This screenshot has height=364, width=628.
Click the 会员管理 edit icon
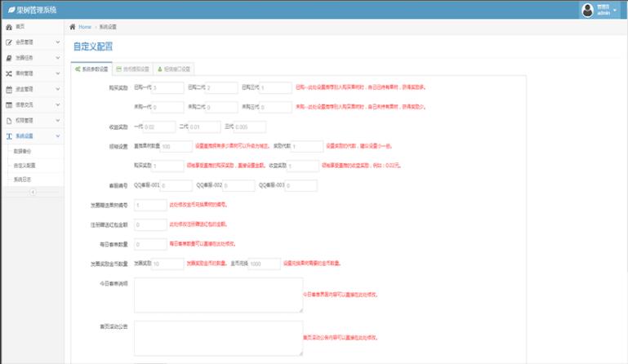click(x=8, y=42)
